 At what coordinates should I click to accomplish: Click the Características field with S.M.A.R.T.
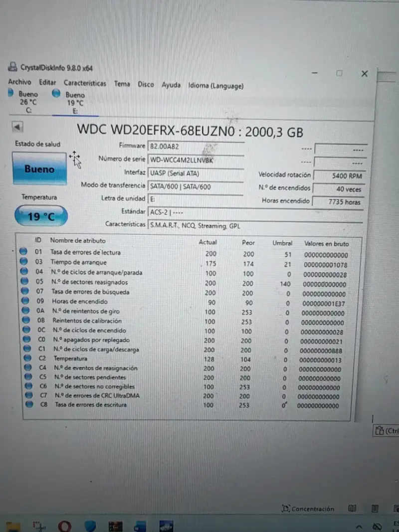255,226
